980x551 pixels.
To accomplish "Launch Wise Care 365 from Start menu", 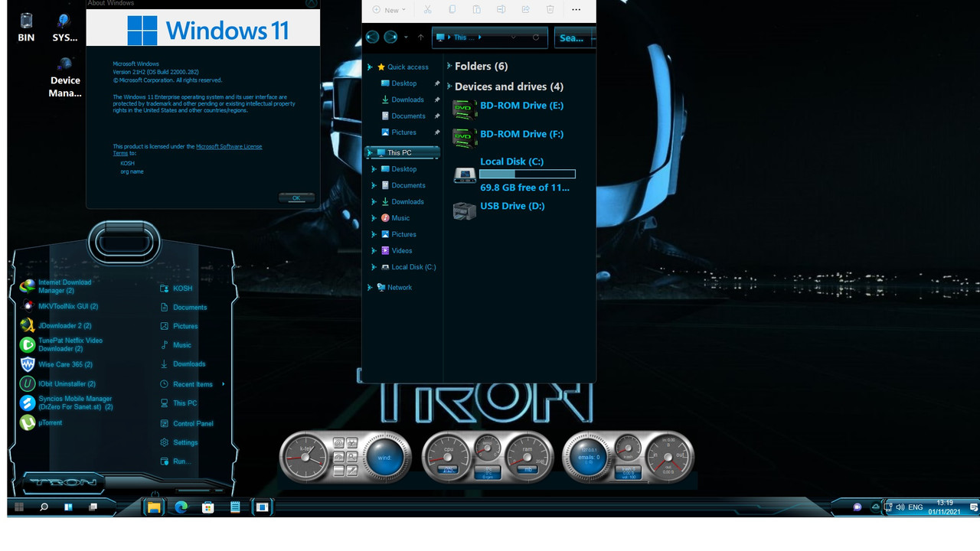I will [56, 364].
